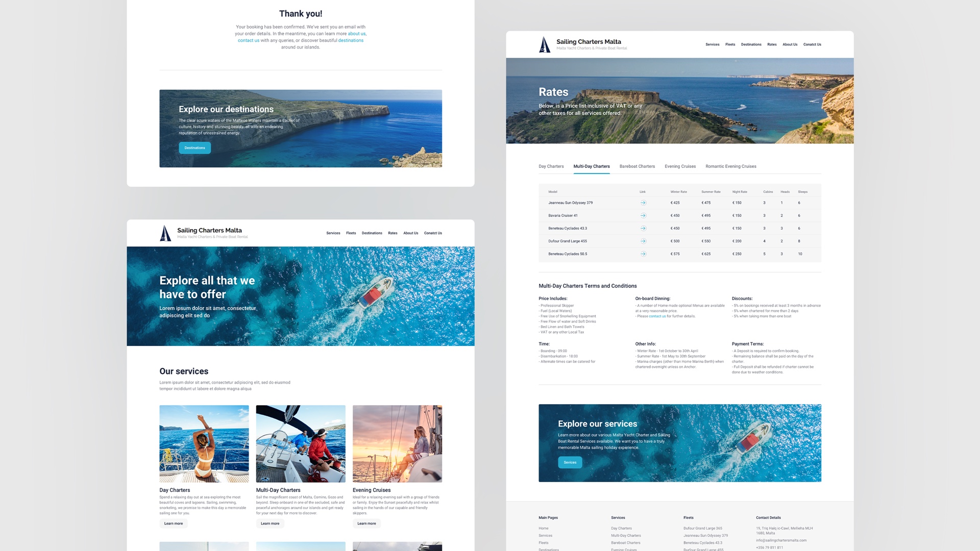Viewport: 980px width, 551px height.
Task: Click the Multi-Day Charters link in the footer
Action: click(626, 536)
